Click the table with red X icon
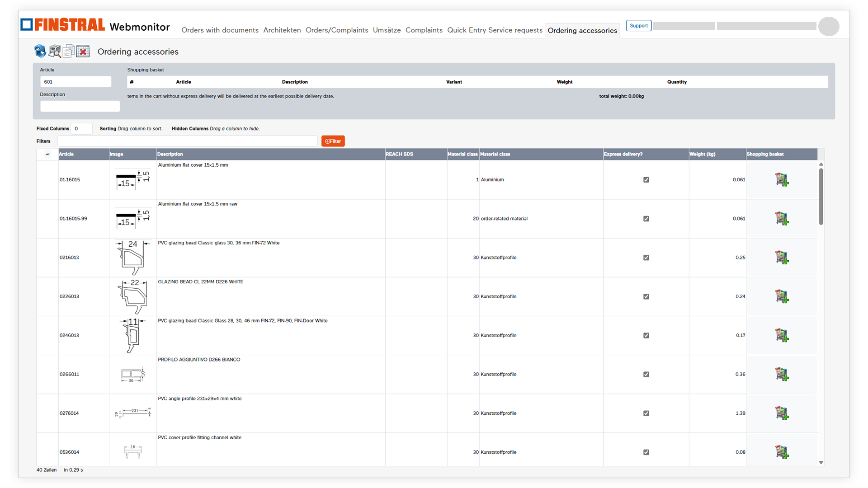The width and height of the screenshot is (868, 488). [x=83, y=51]
